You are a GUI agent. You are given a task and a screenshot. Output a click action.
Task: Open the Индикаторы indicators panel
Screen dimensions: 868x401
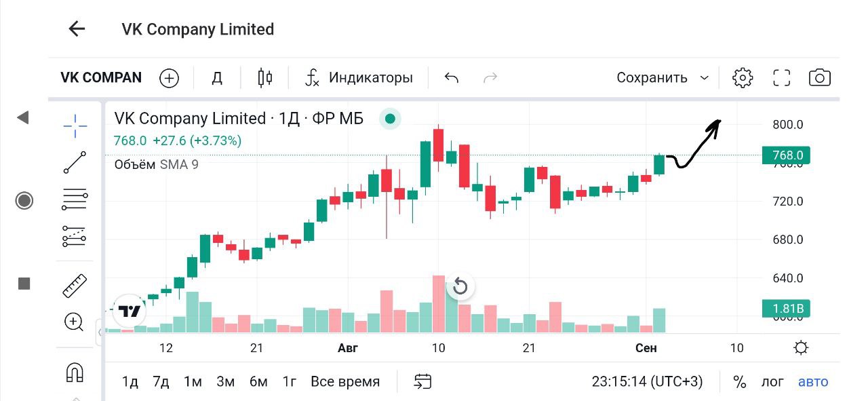pos(359,77)
